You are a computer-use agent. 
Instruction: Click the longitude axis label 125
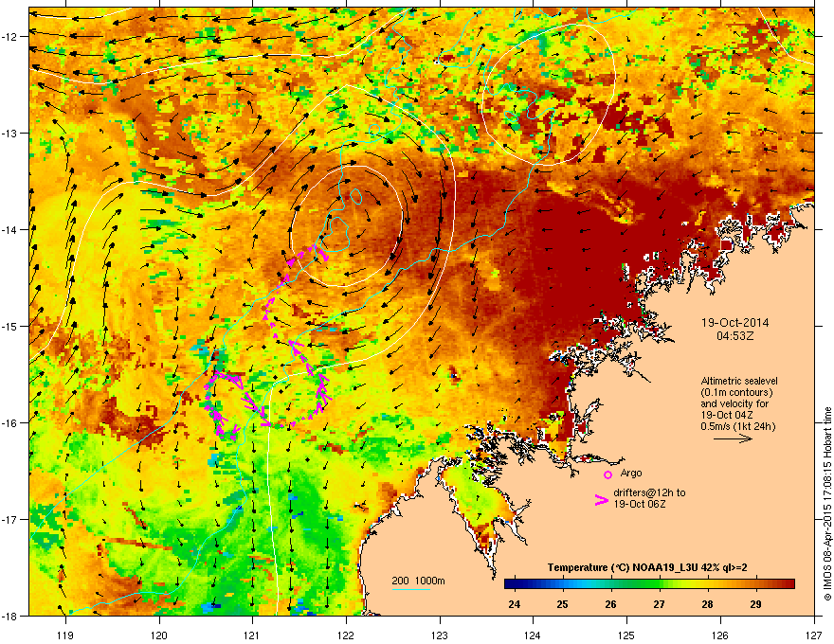point(626,635)
